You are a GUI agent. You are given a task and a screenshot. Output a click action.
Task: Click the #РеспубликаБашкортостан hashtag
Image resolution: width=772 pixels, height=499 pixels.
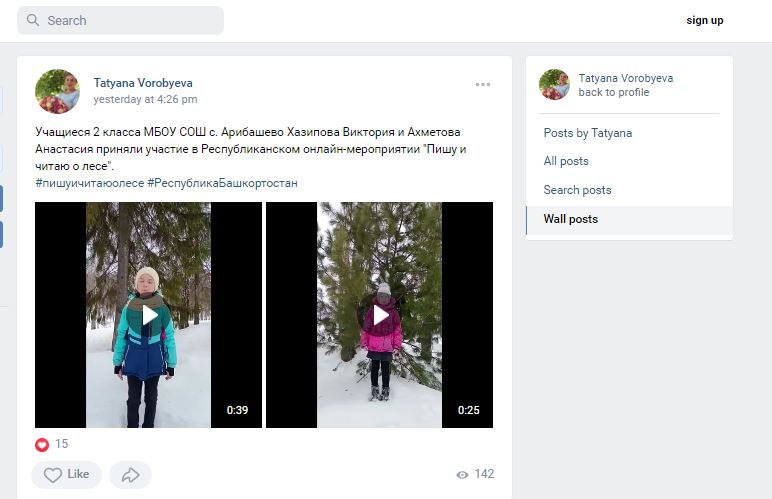222,183
